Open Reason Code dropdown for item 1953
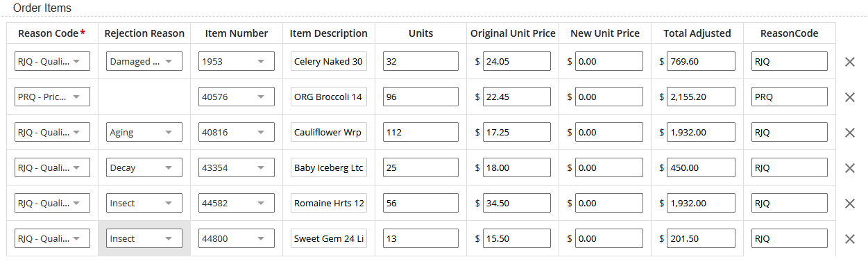This screenshot has width=868, height=264. tap(52, 61)
